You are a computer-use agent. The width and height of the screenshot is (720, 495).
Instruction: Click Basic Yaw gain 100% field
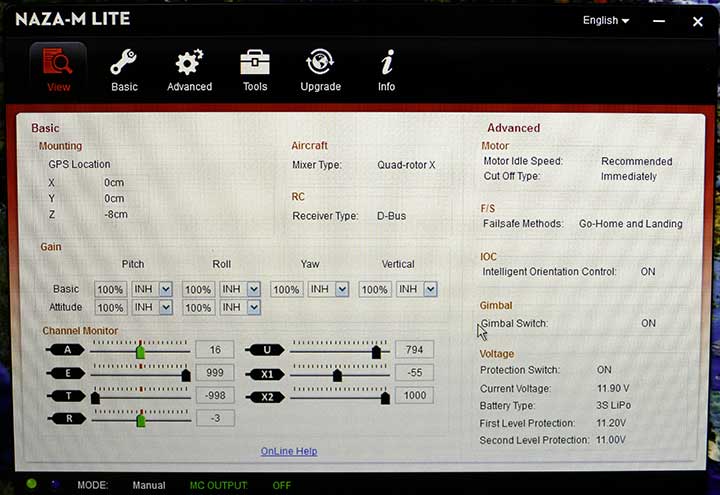287,289
